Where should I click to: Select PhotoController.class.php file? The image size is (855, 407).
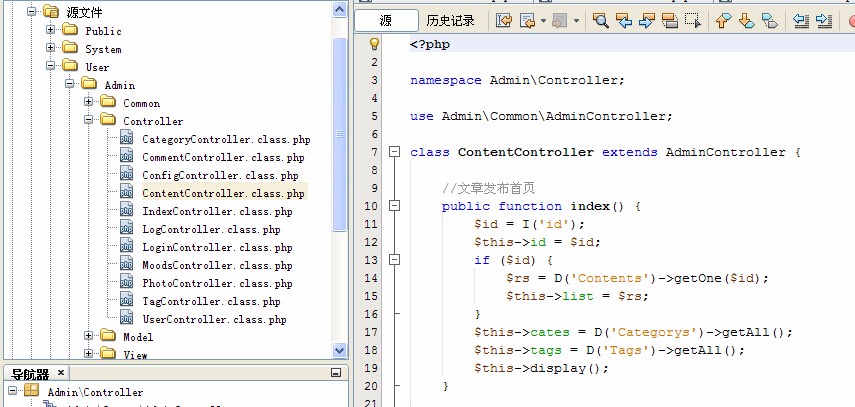coord(217,283)
